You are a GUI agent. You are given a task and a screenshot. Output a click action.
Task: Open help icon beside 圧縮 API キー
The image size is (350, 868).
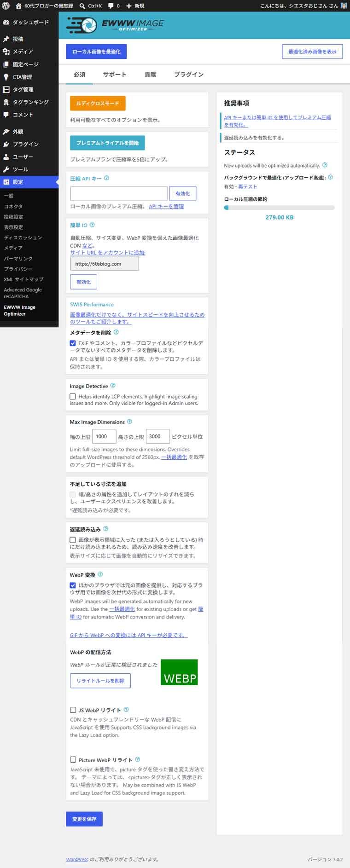[x=107, y=178]
